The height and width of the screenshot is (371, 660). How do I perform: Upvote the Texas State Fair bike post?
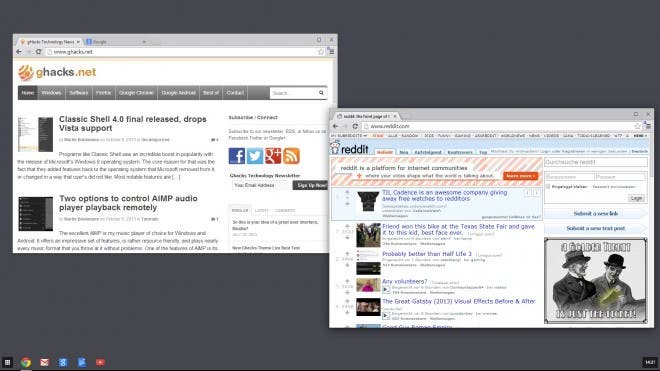click(347, 226)
